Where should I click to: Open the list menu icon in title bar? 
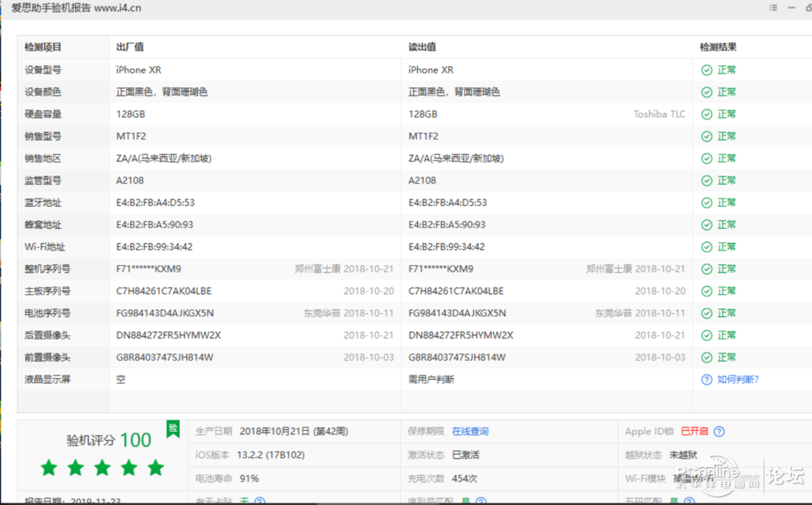773,7
